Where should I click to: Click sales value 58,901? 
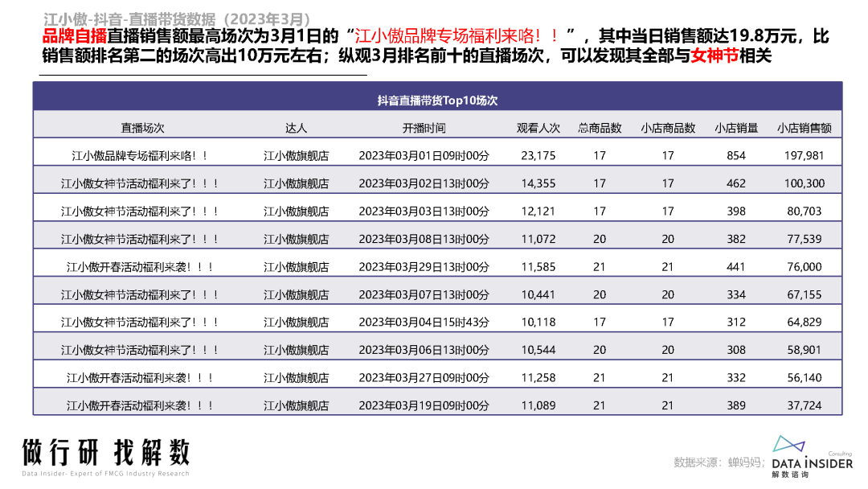click(x=805, y=350)
